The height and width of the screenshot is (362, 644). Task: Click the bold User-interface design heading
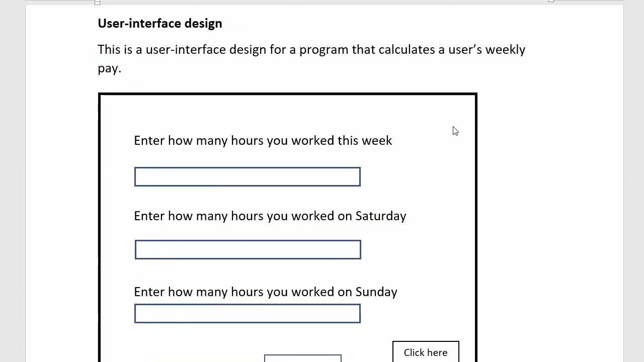[159, 24]
